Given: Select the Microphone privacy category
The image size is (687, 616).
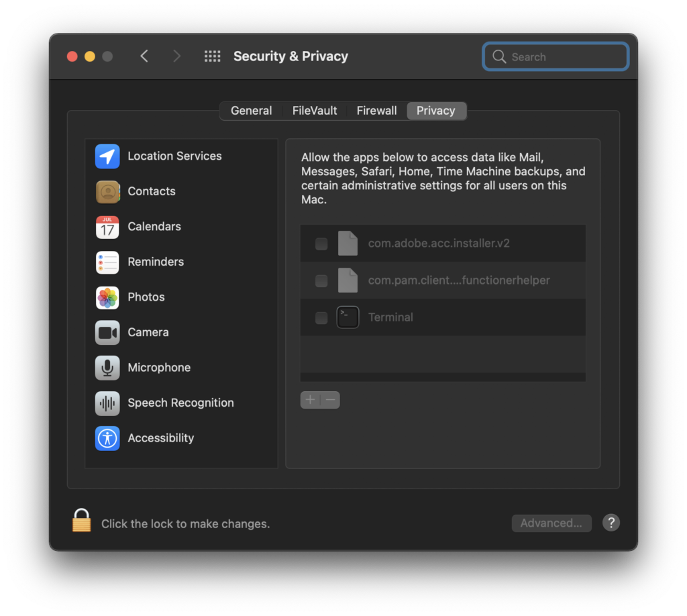Looking at the screenshot, I should pos(159,368).
